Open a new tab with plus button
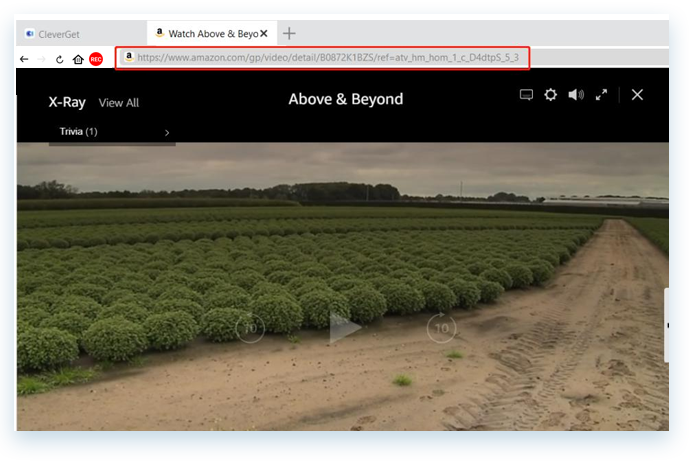 click(290, 33)
